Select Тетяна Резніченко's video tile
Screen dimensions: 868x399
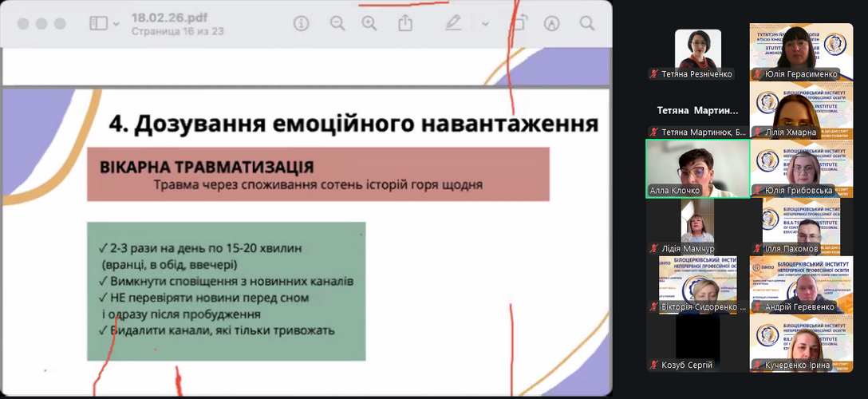click(697, 49)
